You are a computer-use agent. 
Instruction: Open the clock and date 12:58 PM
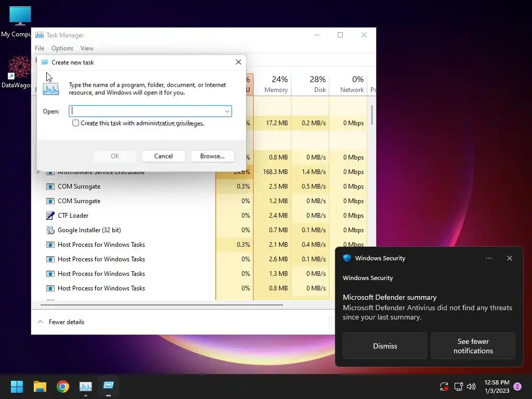(x=497, y=387)
